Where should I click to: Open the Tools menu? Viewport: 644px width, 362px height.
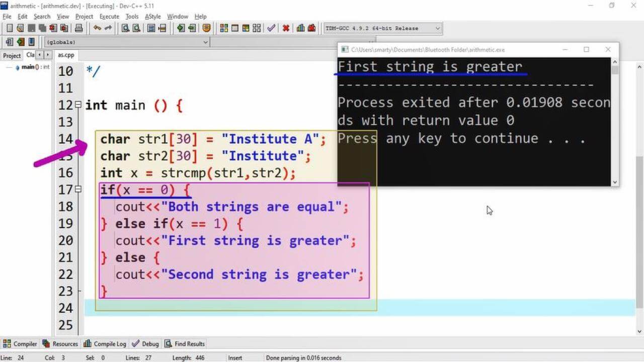pos(132,17)
